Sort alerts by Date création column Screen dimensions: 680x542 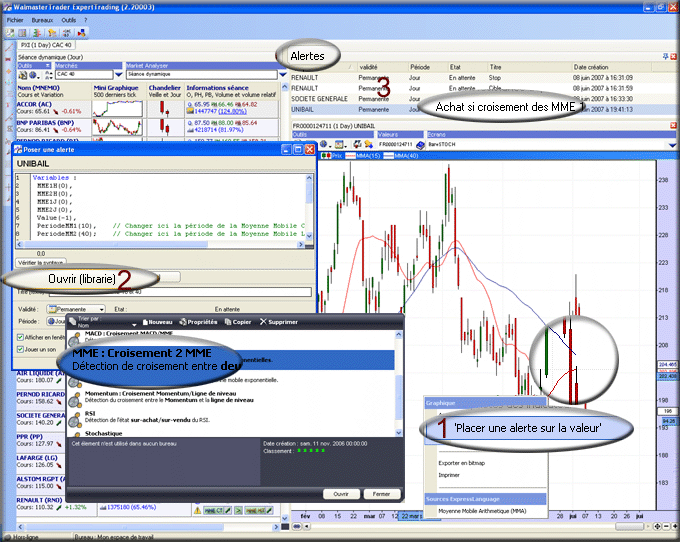click(x=591, y=67)
